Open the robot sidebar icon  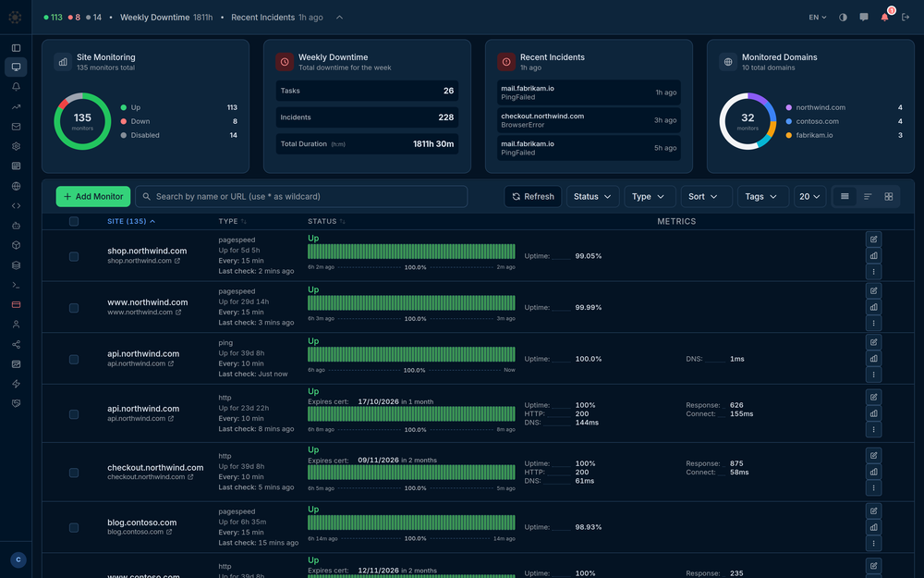pyautogui.click(x=16, y=226)
